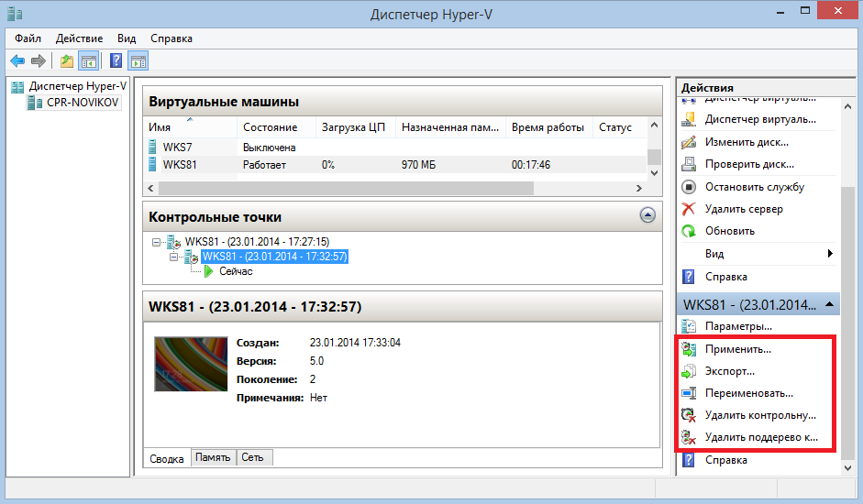Switch to the Сеть tab
The height and width of the screenshot is (504, 863).
point(252,457)
